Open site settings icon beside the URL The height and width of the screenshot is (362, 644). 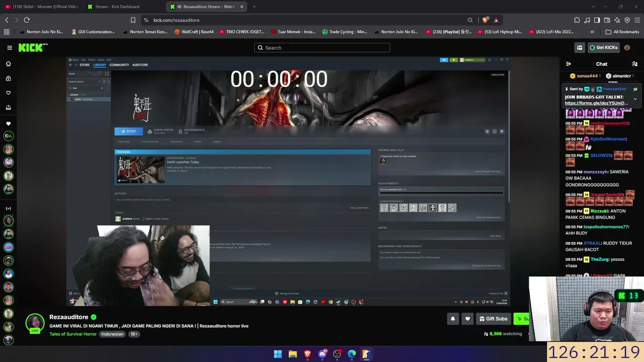(x=146, y=20)
